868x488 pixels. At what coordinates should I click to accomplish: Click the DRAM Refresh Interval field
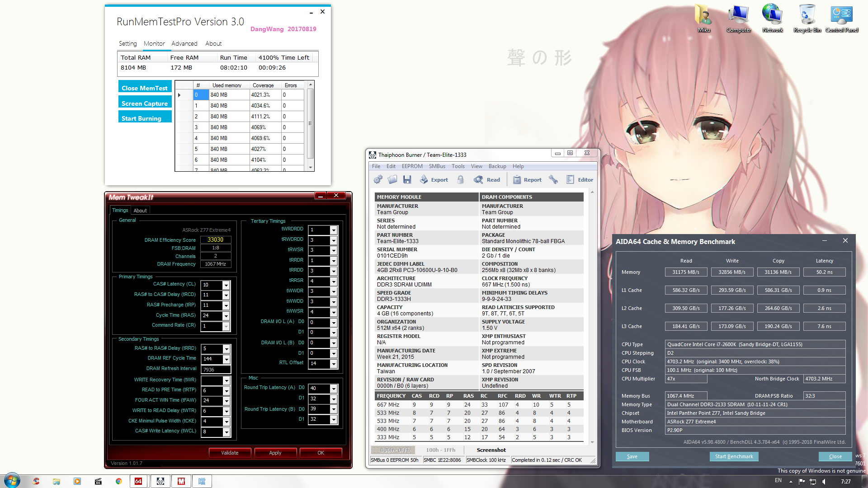[216, 370]
